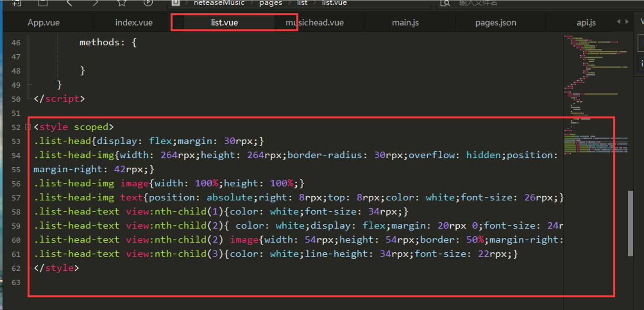644x310 pixels.
Task: Click '.list-head-img image' selector on line 56
Action: point(91,183)
